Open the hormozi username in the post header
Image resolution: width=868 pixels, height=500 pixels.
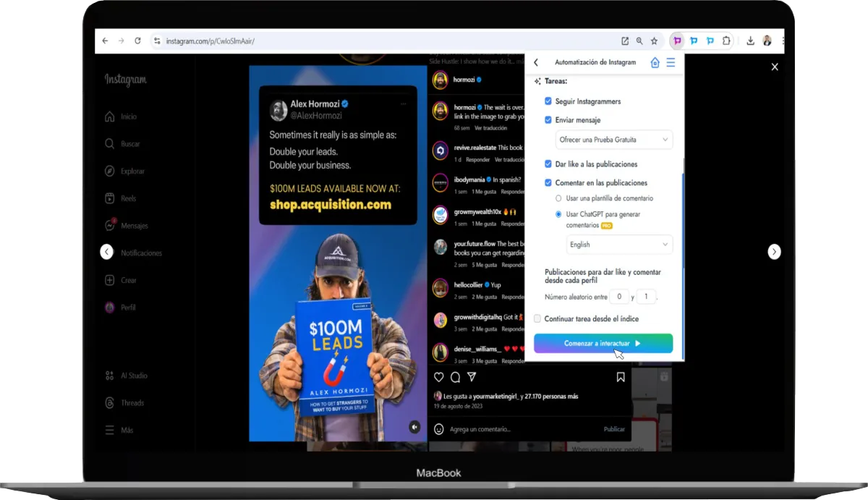click(463, 80)
